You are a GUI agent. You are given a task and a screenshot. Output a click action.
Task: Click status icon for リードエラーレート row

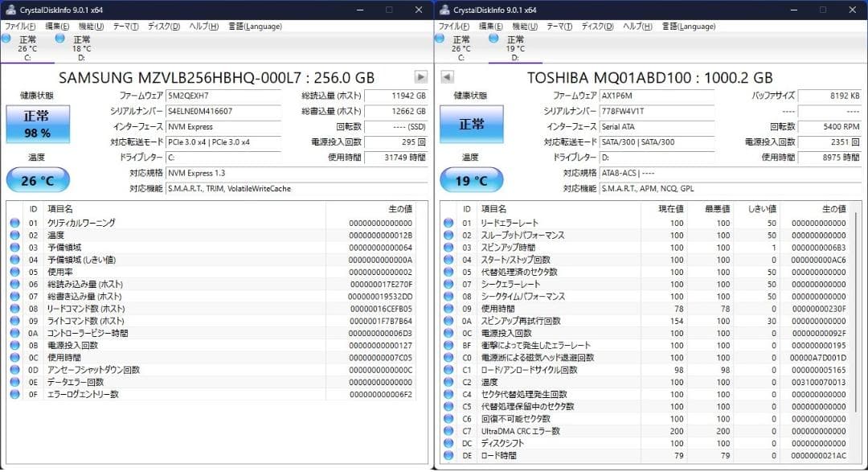pyautogui.click(x=448, y=223)
